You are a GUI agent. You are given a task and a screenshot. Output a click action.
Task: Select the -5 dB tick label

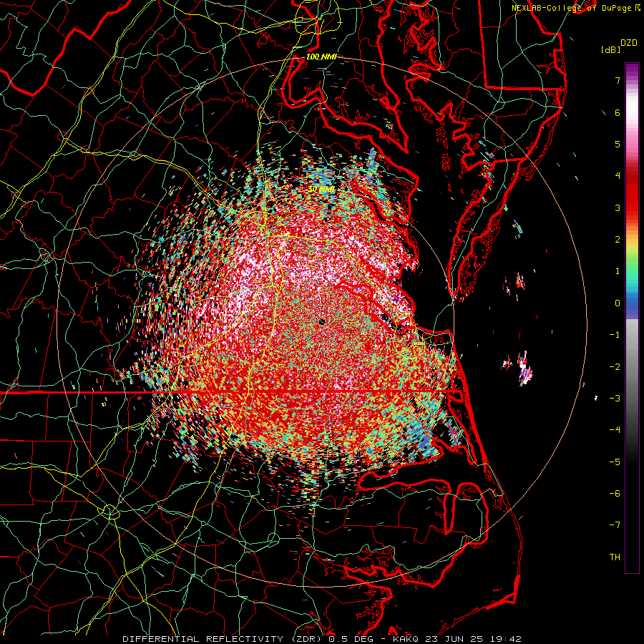[615, 462]
